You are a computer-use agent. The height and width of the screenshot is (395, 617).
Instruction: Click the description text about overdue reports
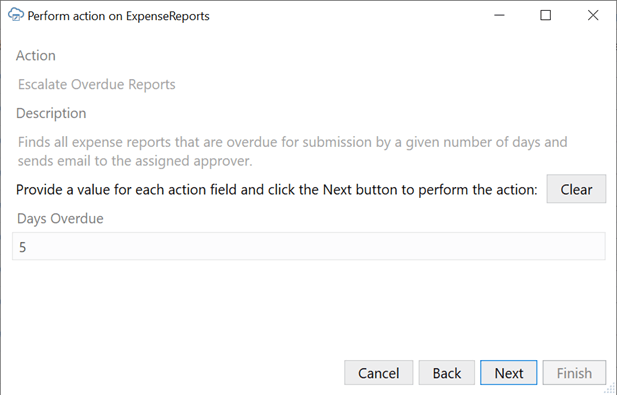(292, 151)
